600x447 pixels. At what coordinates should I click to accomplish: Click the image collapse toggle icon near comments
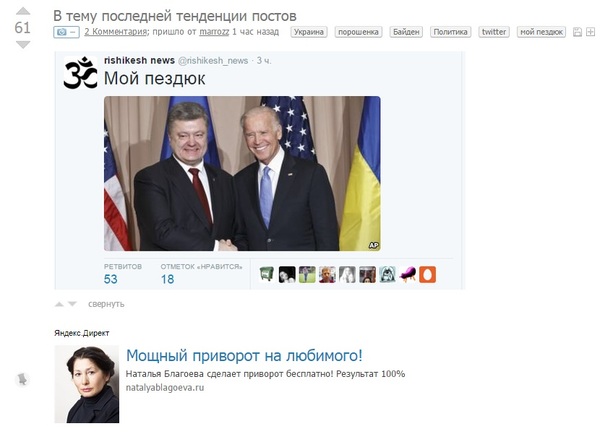(67, 32)
